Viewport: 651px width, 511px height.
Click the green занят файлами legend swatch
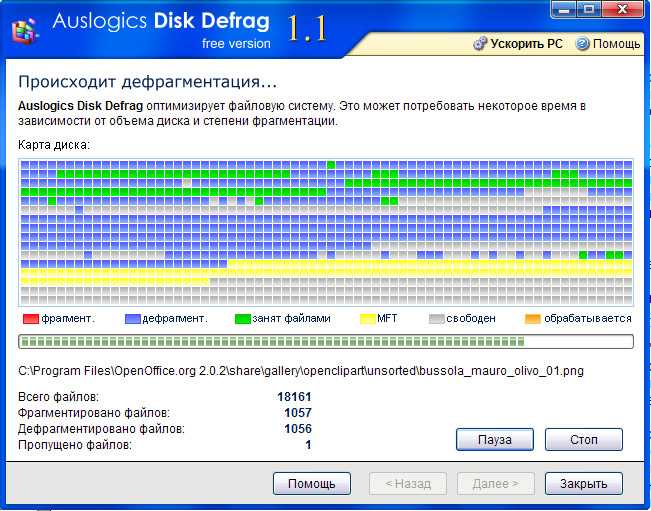click(x=242, y=319)
